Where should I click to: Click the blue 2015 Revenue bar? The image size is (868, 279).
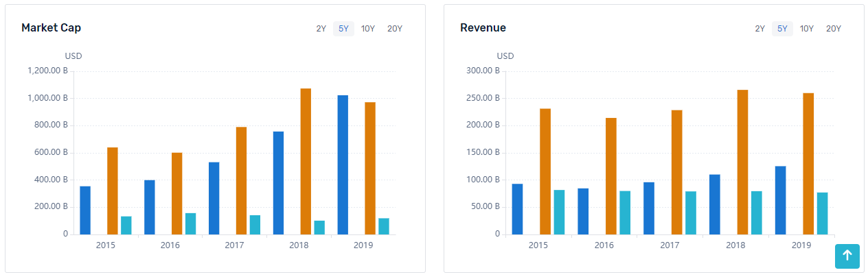[517, 209]
